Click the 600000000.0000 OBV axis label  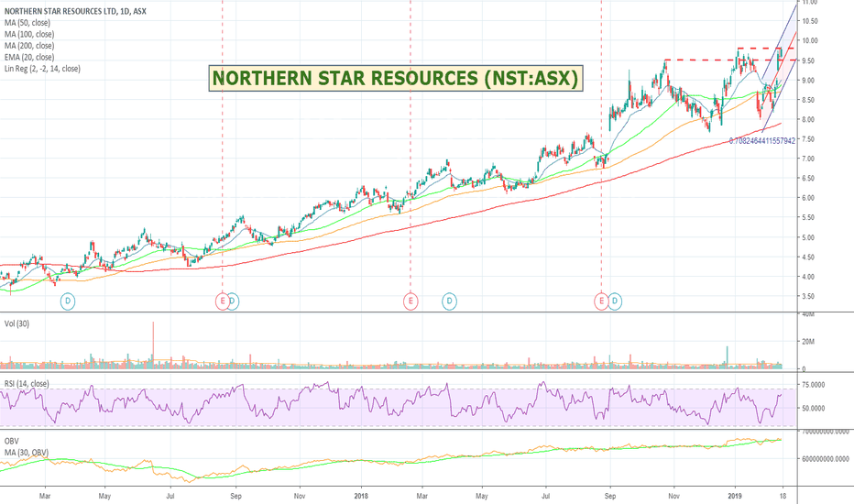point(825,459)
